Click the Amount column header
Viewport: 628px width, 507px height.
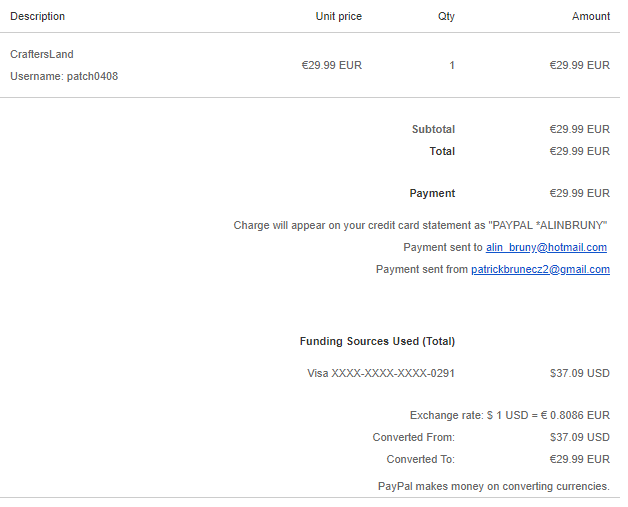pos(590,16)
